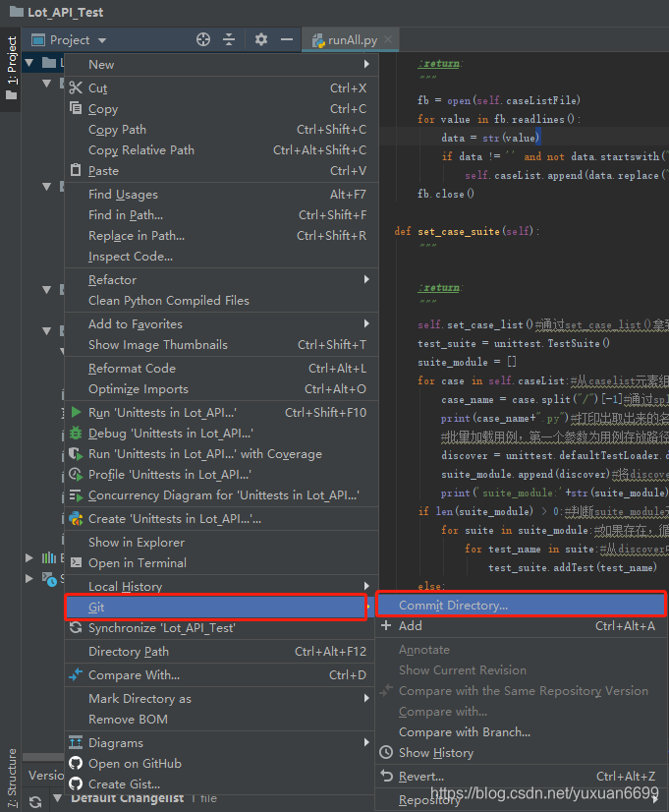Expand the Diagrams submenu arrow
Viewport: 669px width, 812px height.
(366, 741)
